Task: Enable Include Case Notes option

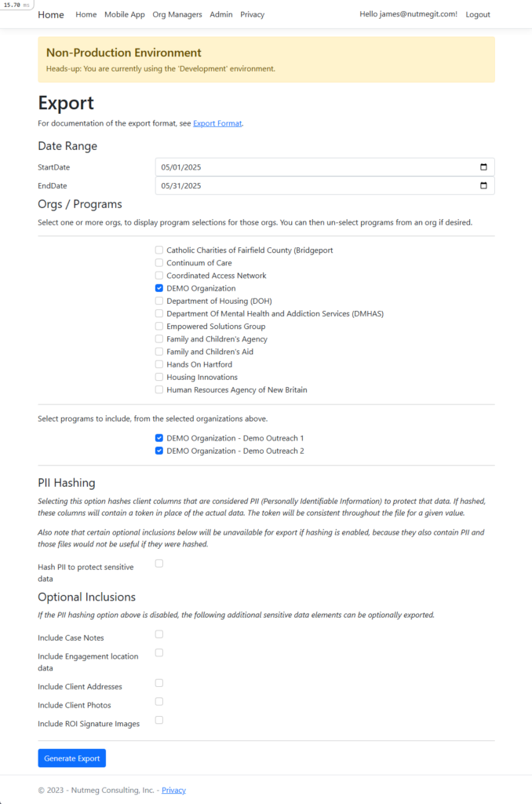Action: pos(159,634)
